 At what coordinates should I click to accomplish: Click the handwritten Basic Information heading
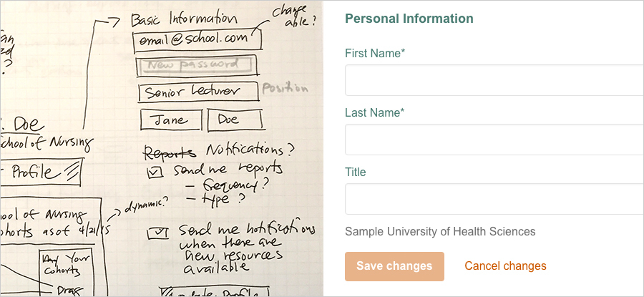[185, 19]
